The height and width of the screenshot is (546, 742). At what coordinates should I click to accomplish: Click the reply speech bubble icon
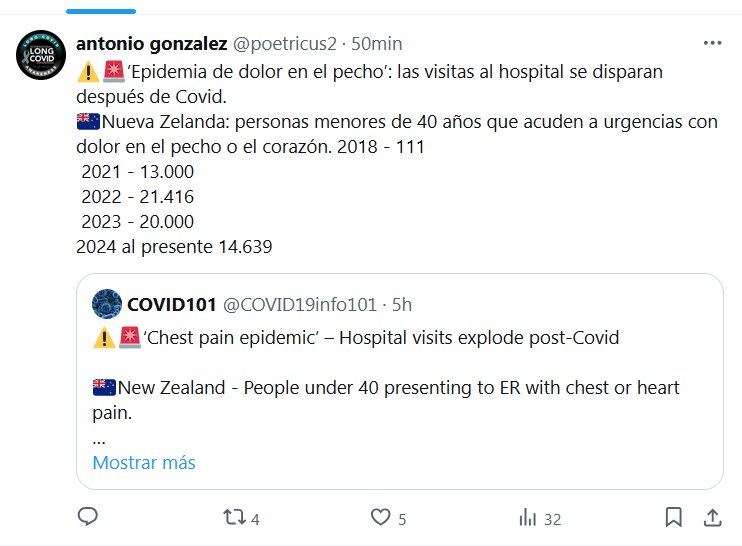(x=88, y=517)
